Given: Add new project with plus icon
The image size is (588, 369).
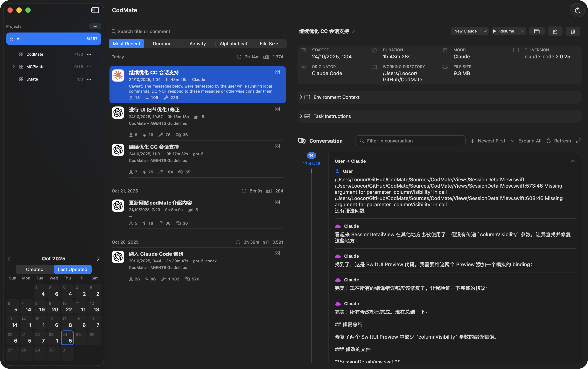Looking at the screenshot, I should coord(95,26).
